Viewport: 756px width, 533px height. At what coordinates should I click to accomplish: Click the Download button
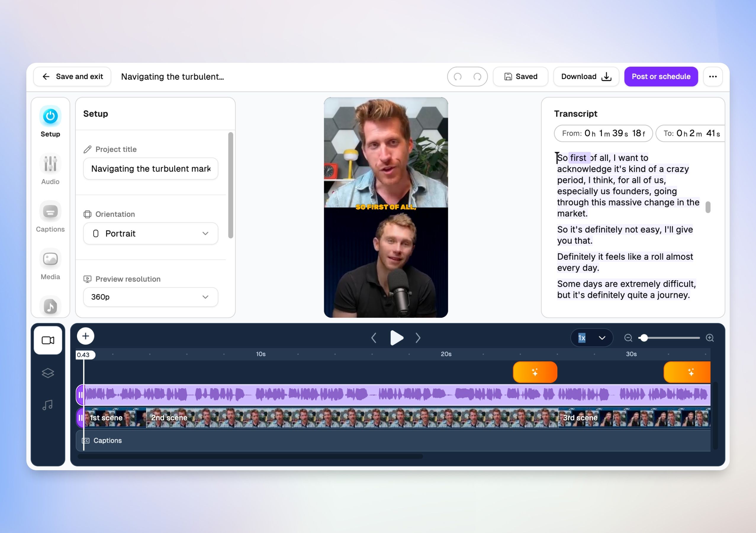point(586,77)
